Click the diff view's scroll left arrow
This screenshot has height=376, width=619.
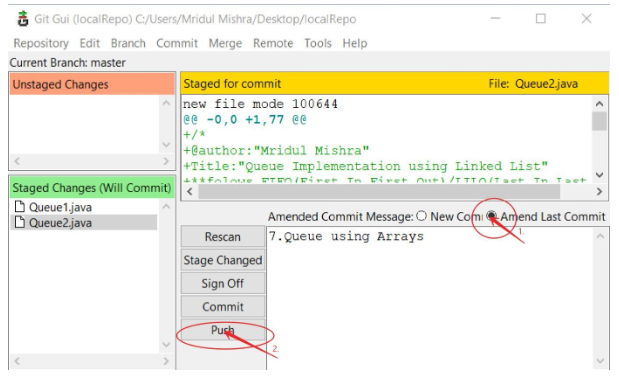[x=190, y=192]
